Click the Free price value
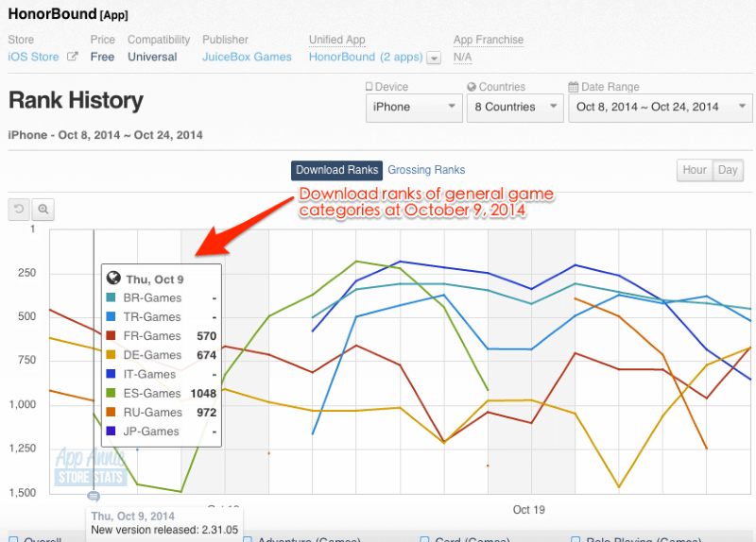Viewport: 756px width, 542px height. pyautogui.click(x=102, y=57)
